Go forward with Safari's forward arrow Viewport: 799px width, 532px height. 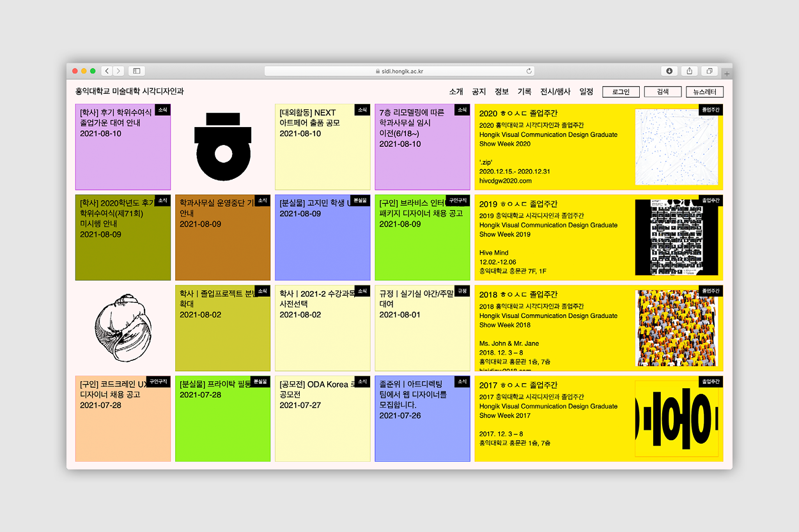118,71
